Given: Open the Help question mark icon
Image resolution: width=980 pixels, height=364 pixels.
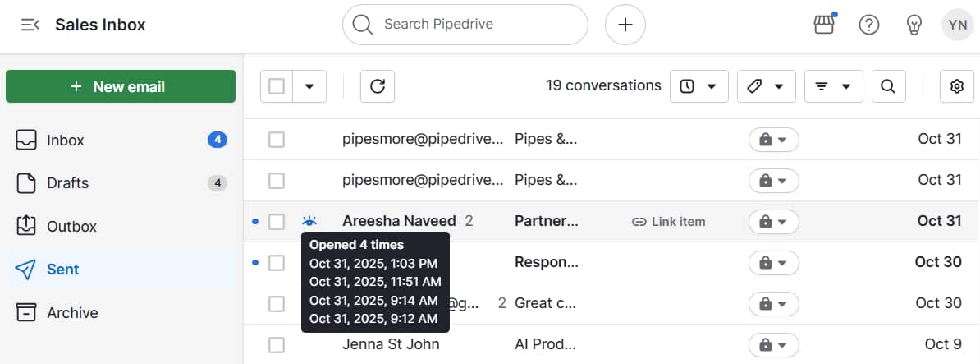Looking at the screenshot, I should pyautogui.click(x=868, y=25).
